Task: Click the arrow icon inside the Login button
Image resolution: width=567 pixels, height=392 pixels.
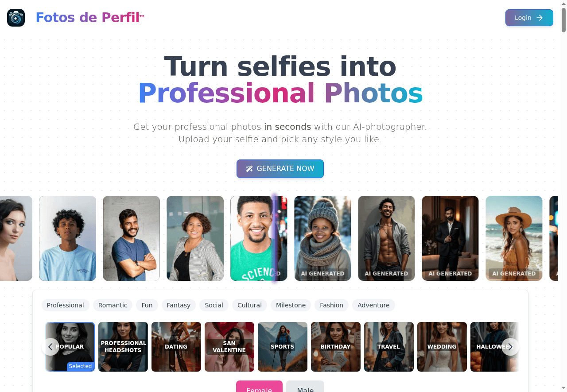Action: (x=540, y=18)
